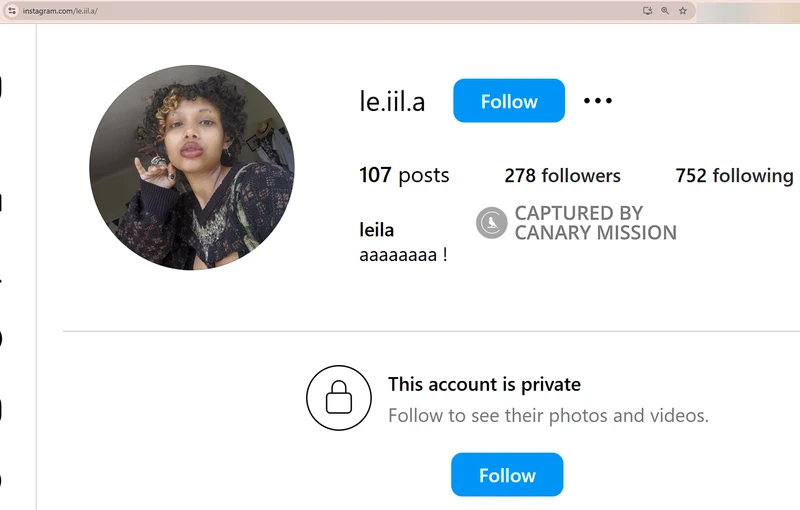Bookmark this page with the star icon
This screenshot has height=510, width=800.
683,11
